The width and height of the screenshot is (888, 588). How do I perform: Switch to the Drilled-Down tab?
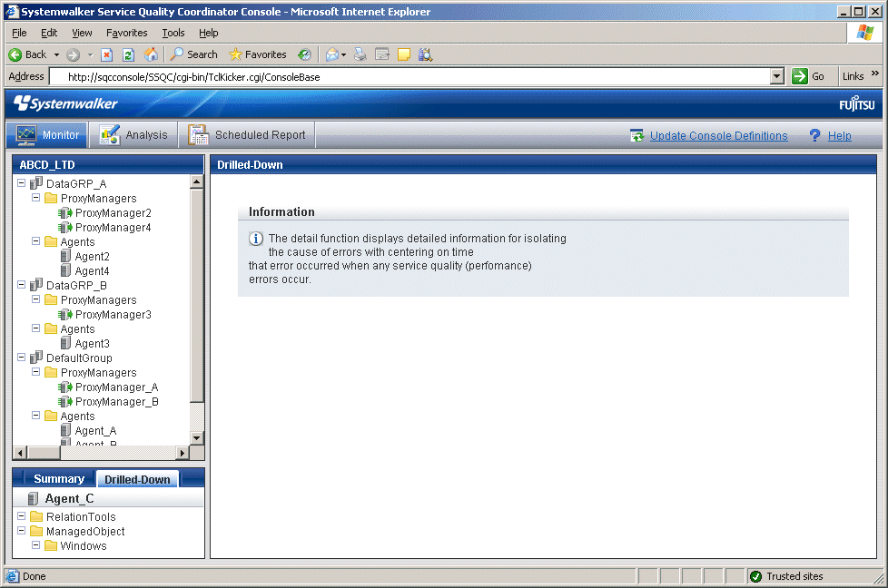coord(138,479)
